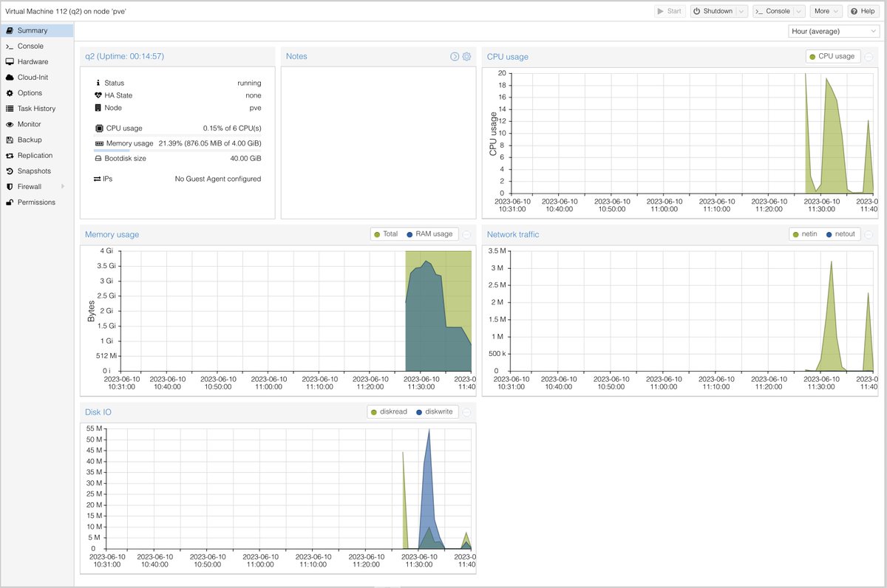Screen dimensions: 887x588
Task: Click the Console button in top toolbar
Action: pos(772,11)
